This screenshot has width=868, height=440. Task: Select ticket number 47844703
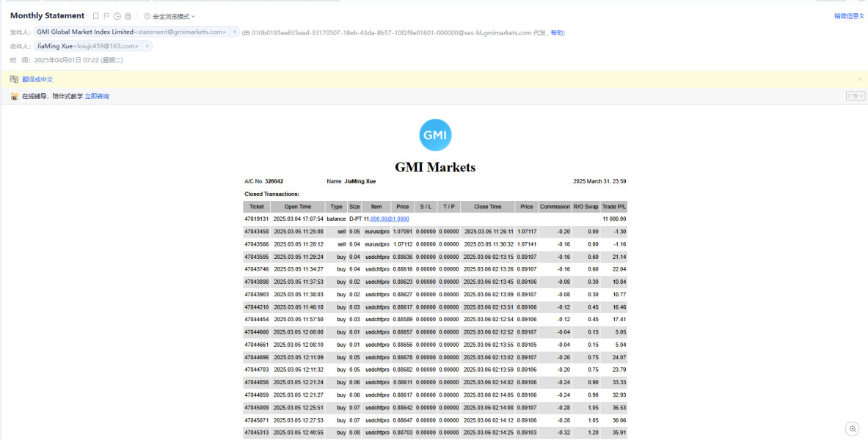click(x=256, y=370)
